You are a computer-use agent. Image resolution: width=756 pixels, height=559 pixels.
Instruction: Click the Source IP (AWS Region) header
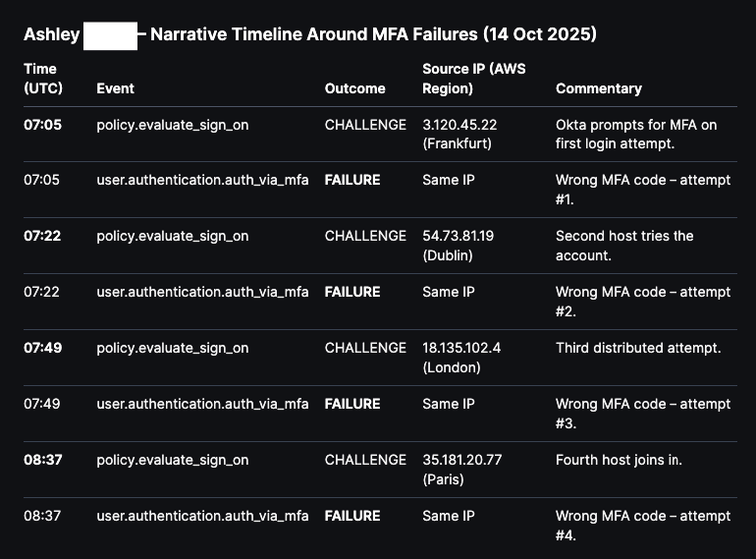(474, 79)
